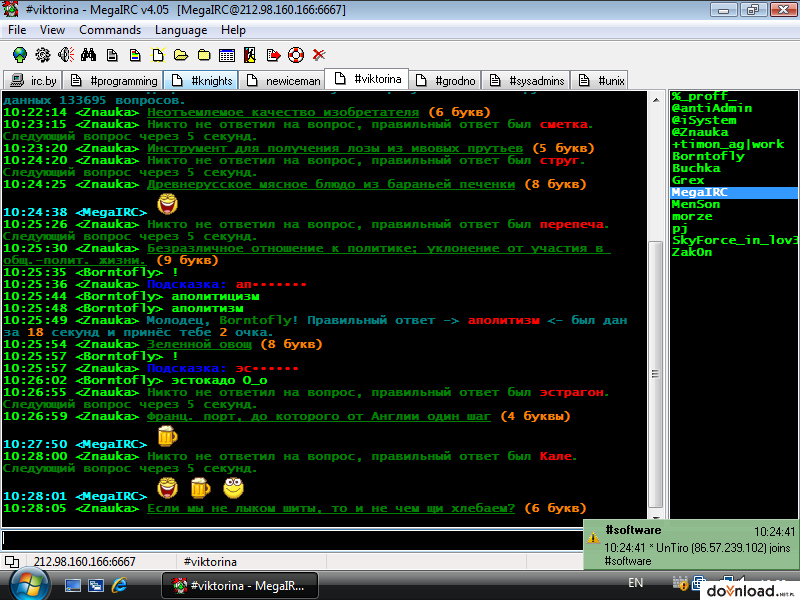
Task: Open the Commands menu
Action: pyautogui.click(x=110, y=30)
